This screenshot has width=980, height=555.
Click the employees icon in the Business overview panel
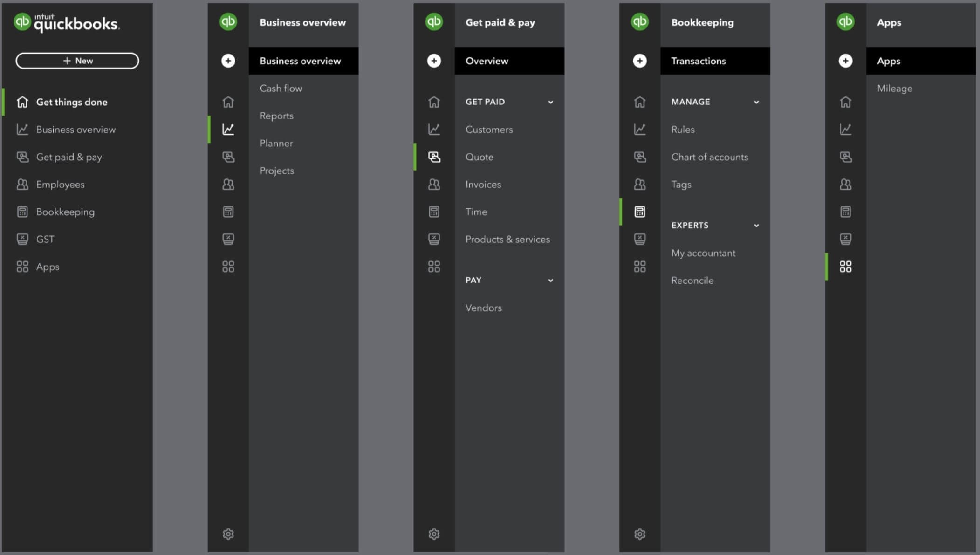228,185
